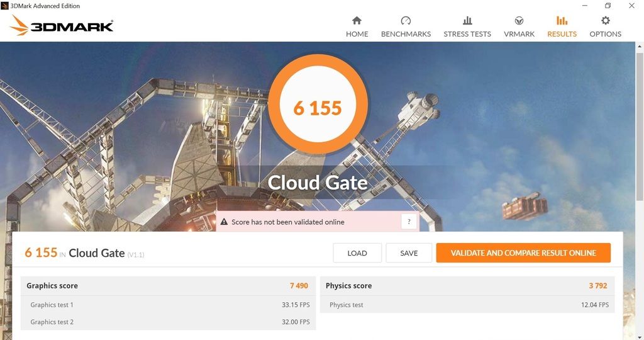Click the 3DMark logo

coord(62,25)
